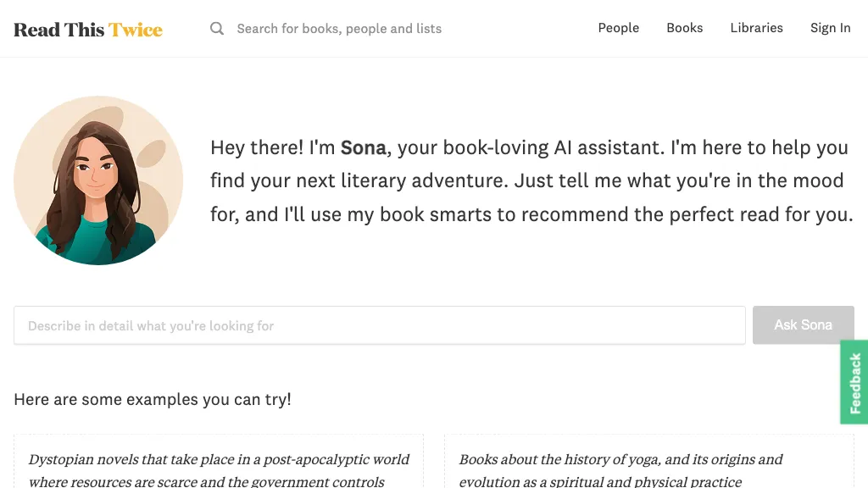868x488 pixels.
Task: Click the 'Describe in detail' request box
Action: pyautogui.click(x=379, y=325)
